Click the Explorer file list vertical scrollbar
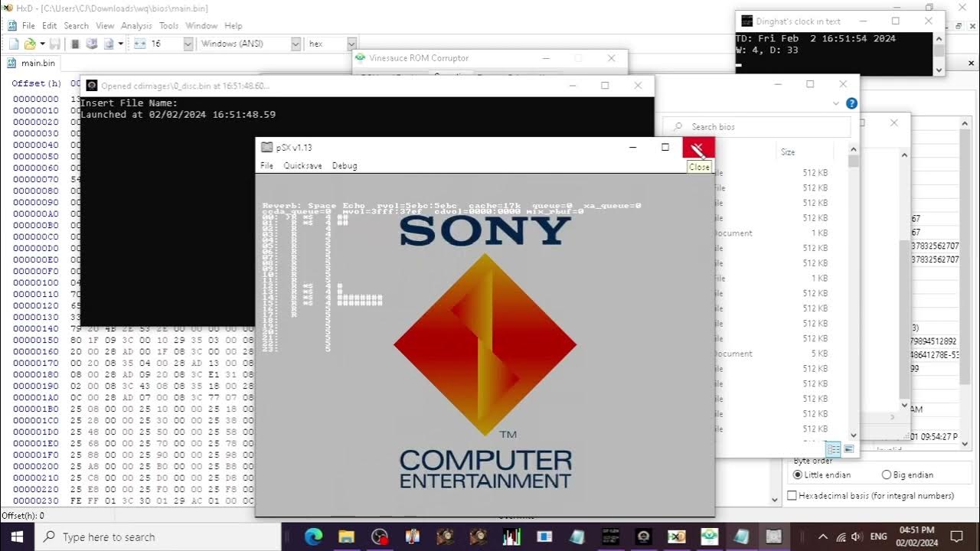The image size is (980, 551). tap(854, 291)
